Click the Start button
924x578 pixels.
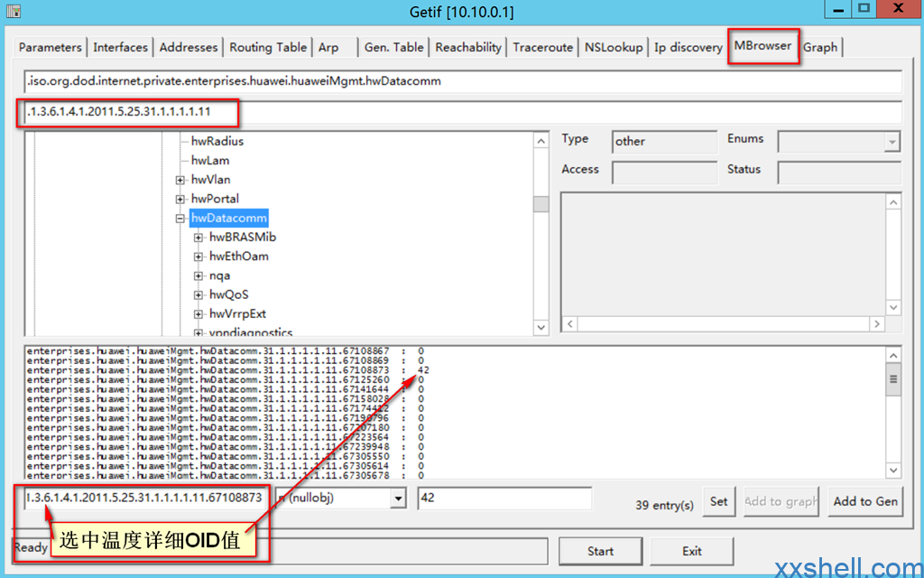(x=600, y=552)
